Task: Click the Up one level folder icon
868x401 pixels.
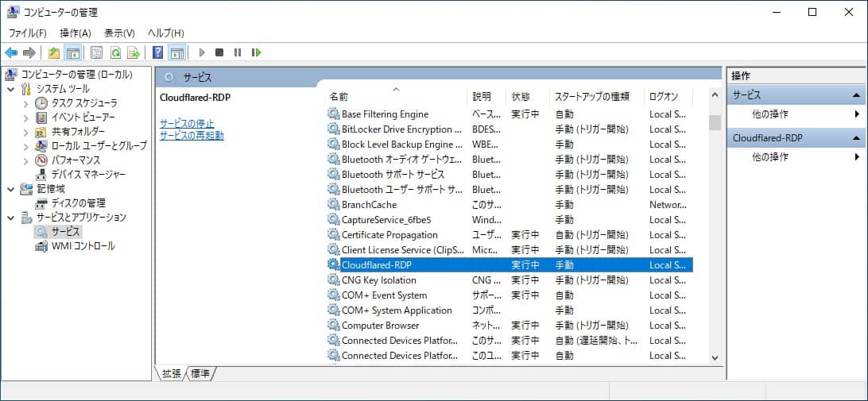Action: [54, 52]
